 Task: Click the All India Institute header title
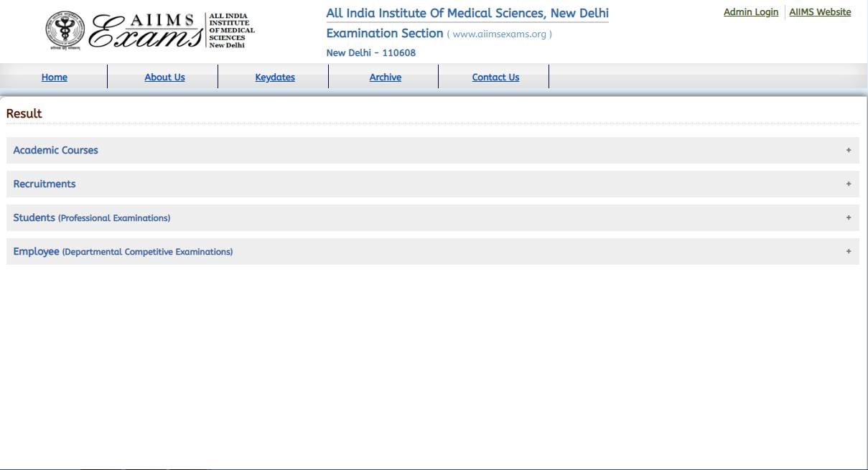pos(467,14)
